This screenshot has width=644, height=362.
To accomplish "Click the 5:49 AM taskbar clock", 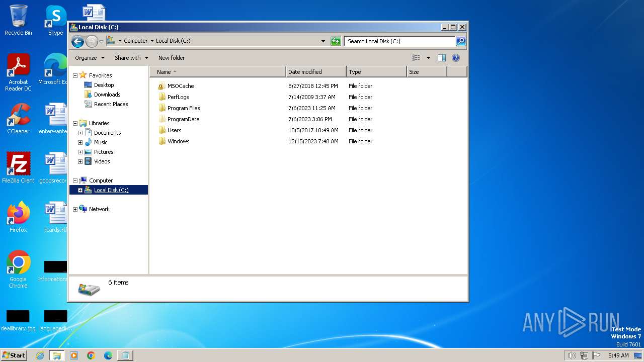I will click(618, 355).
